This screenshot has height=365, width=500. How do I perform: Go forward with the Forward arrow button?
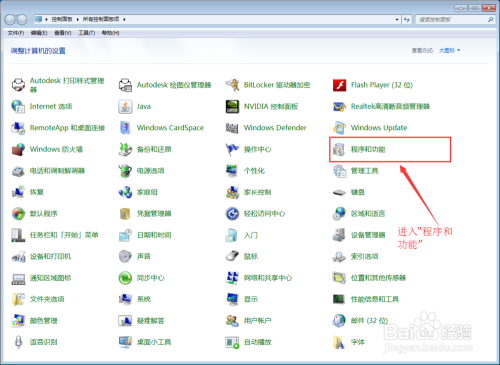pyautogui.click(x=22, y=20)
